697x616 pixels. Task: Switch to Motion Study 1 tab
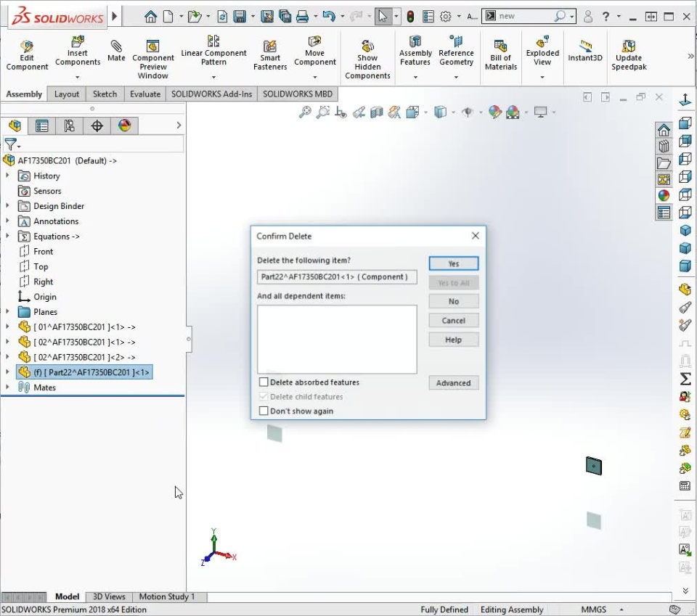coord(167,596)
